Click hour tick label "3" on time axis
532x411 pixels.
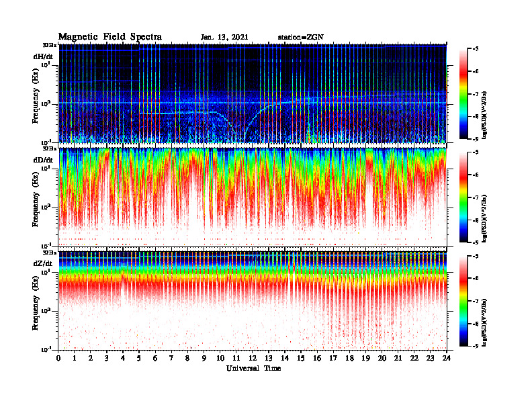(107, 358)
